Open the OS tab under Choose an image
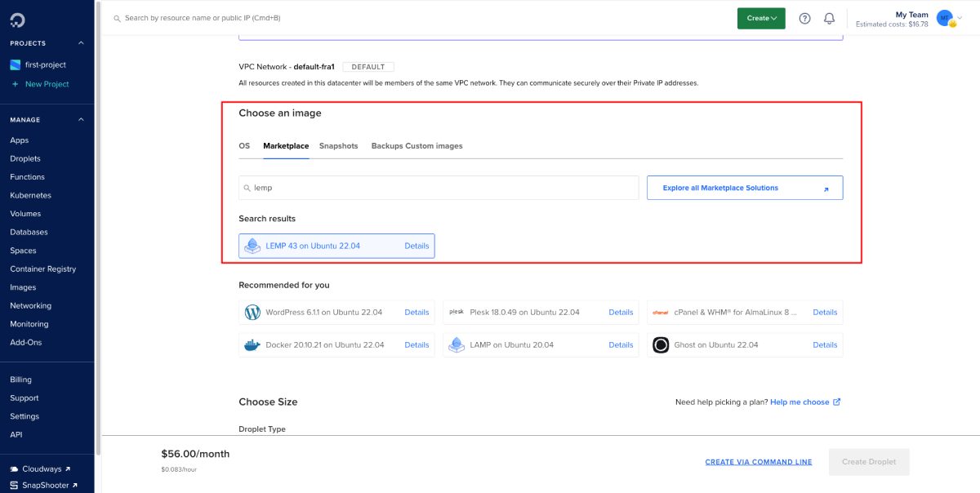980x493 pixels. click(243, 146)
